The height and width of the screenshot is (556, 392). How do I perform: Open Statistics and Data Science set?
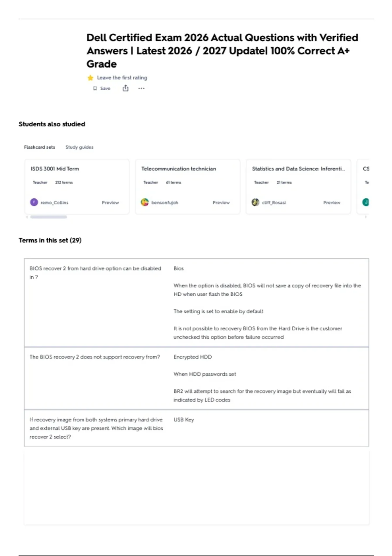299,169
